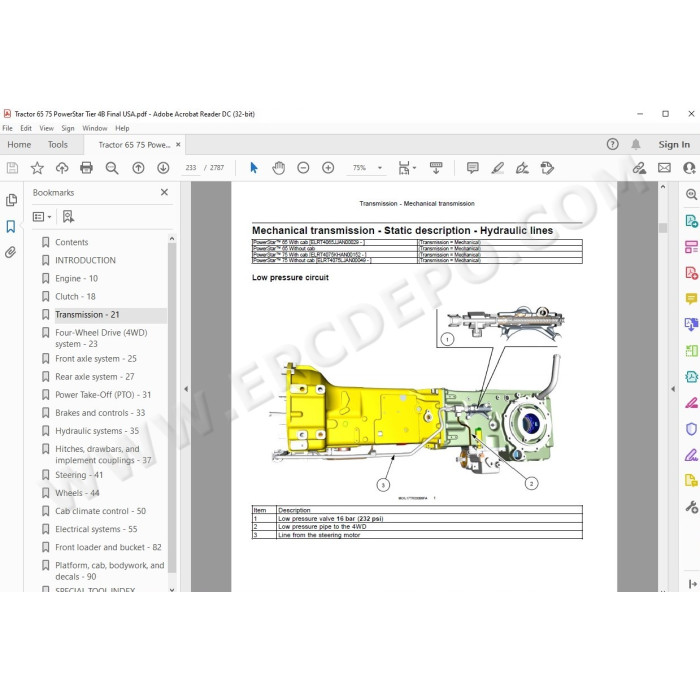Click the scrolling mode keyboard icon
Viewport: 700px width, 700px height.
point(436,168)
